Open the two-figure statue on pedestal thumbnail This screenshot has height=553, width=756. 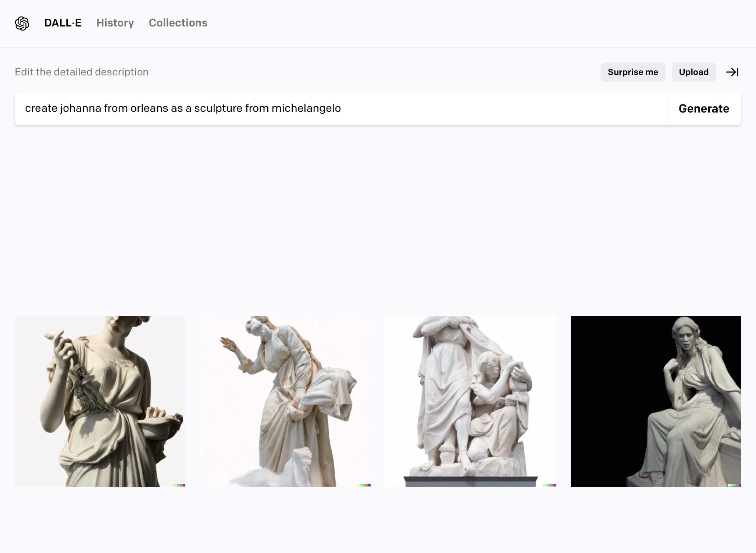471,402
